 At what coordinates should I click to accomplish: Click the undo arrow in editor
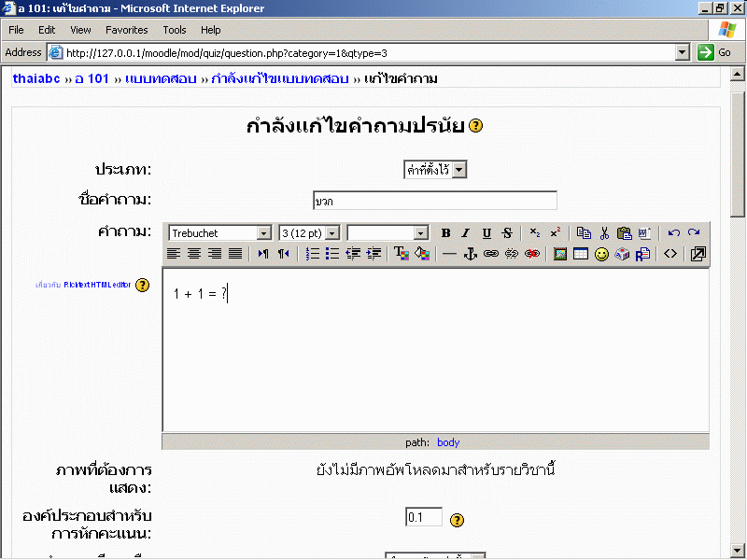click(673, 233)
